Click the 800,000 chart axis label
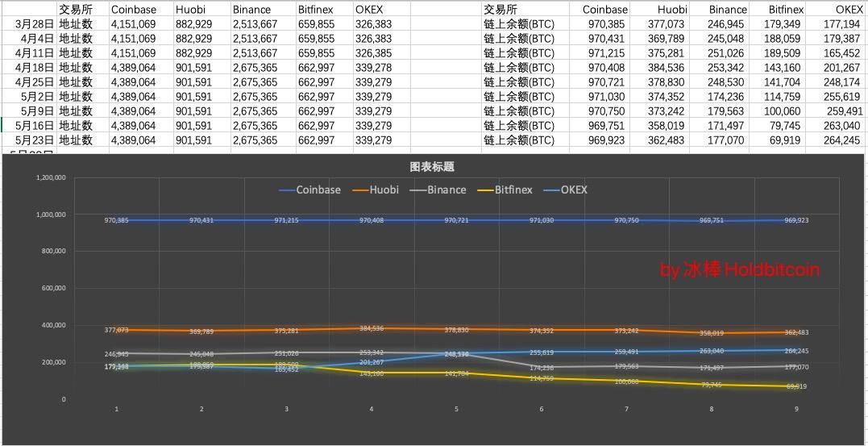 [54, 251]
